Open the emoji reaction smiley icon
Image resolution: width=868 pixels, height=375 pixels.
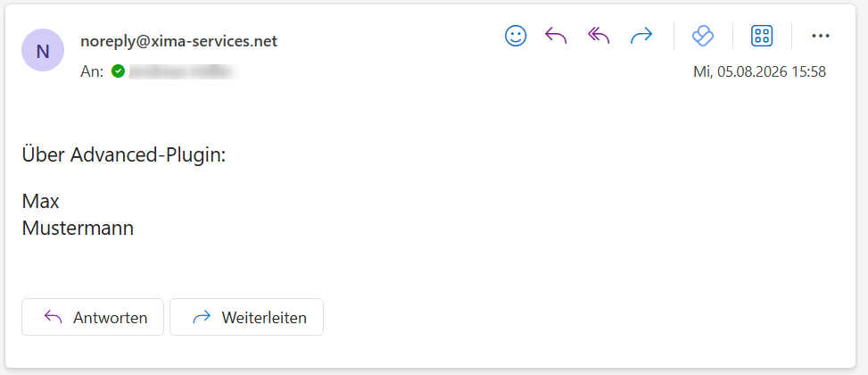click(x=516, y=36)
